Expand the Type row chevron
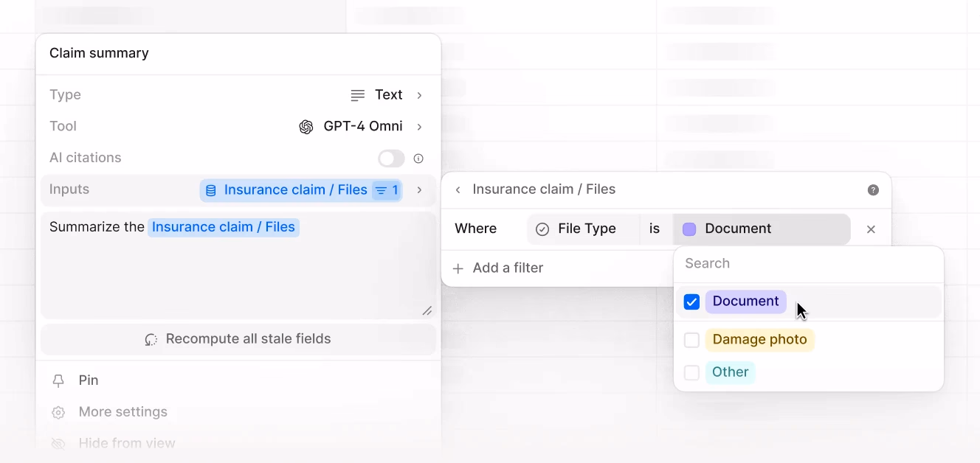 pyautogui.click(x=419, y=95)
